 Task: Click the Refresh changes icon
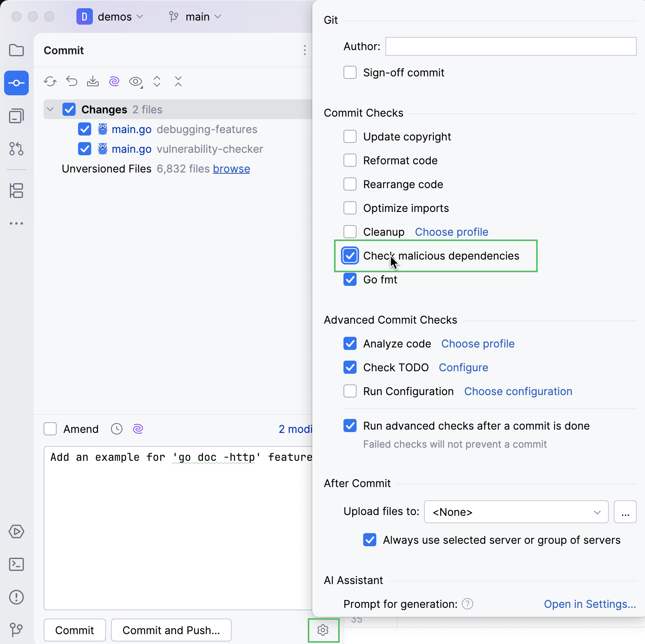50,81
